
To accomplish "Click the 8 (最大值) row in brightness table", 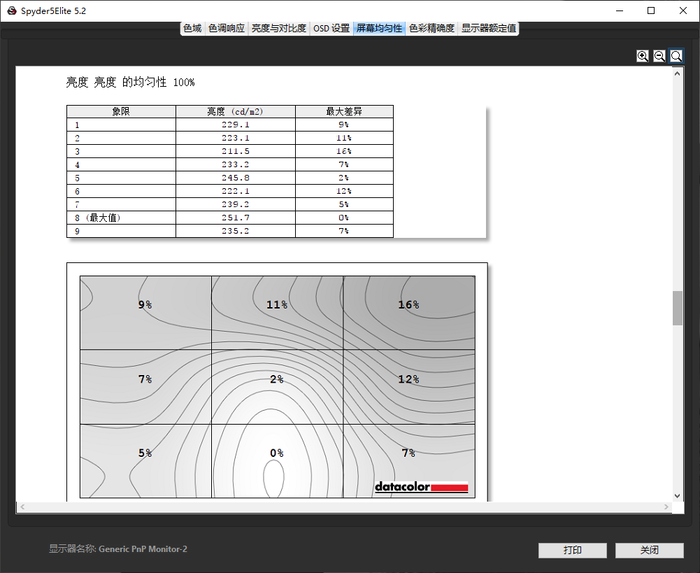I will point(230,217).
